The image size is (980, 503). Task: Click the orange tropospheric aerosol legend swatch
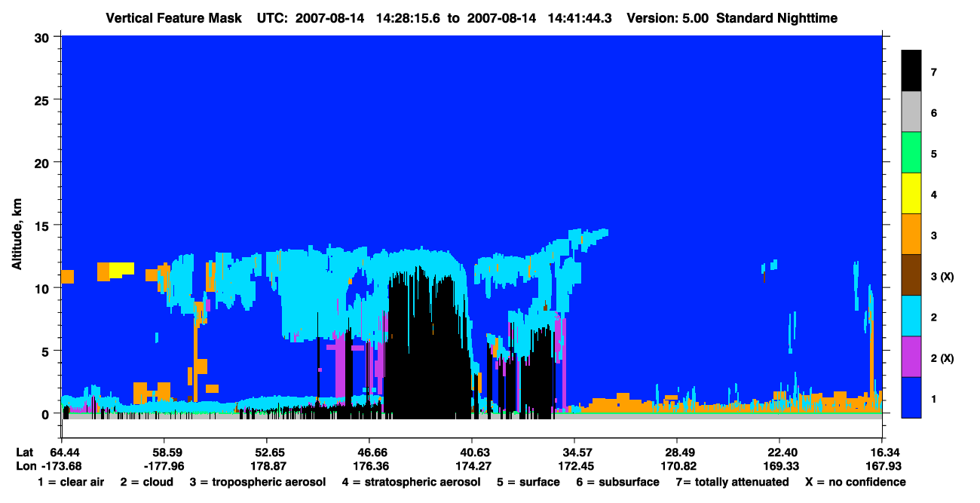(911, 234)
